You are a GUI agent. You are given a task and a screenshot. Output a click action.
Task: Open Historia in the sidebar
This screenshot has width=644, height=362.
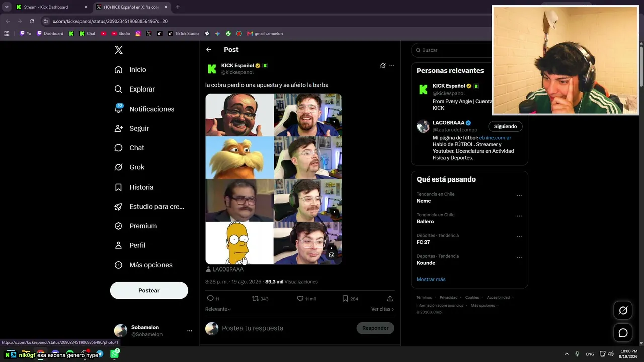[134, 187]
